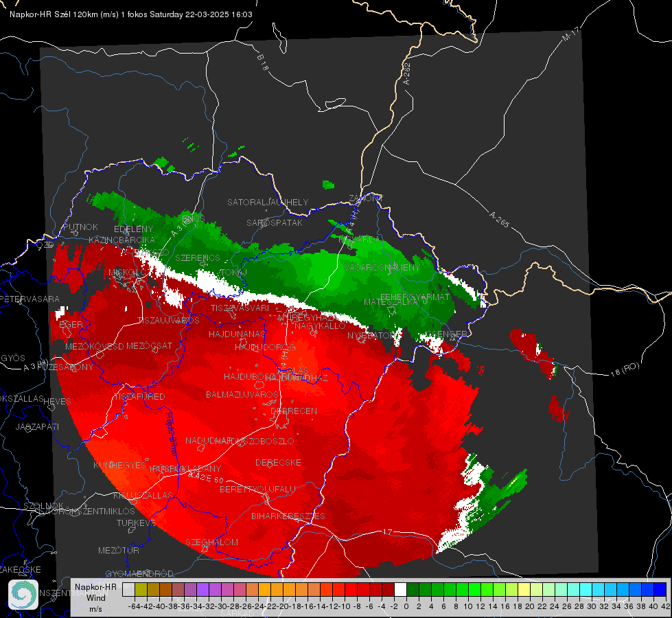
Task: Select the NAGYKALLO label
Action: point(320,326)
